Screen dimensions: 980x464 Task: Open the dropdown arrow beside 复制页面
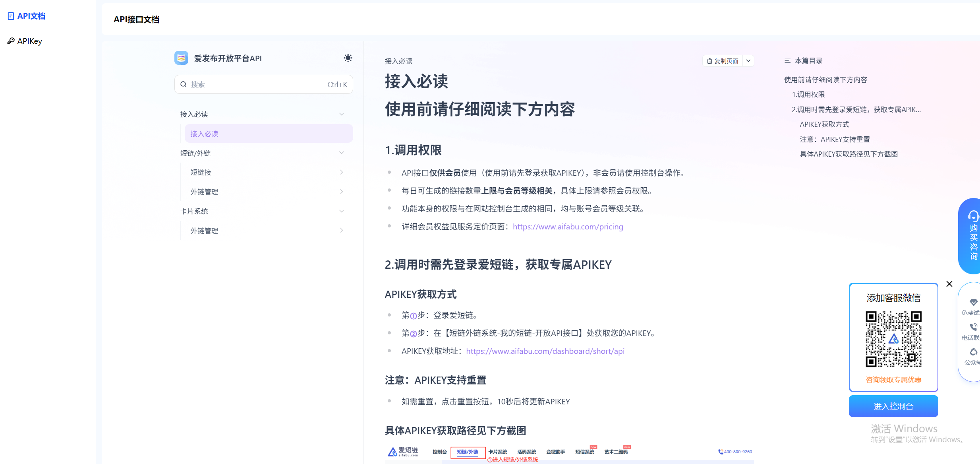pyautogui.click(x=748, y=61)
